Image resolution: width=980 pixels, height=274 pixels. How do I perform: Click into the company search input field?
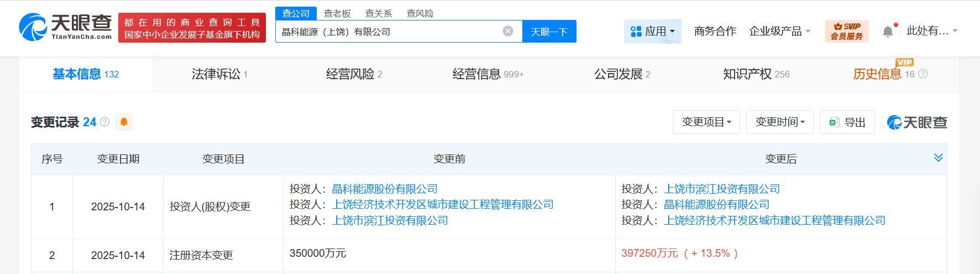[x=387, y=32]
